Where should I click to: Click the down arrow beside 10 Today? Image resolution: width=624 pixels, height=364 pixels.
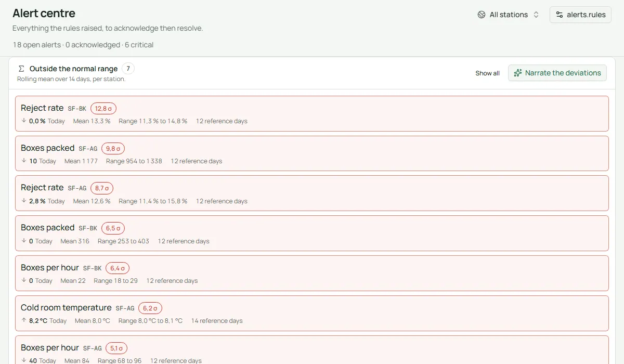(x=24, y=161)
